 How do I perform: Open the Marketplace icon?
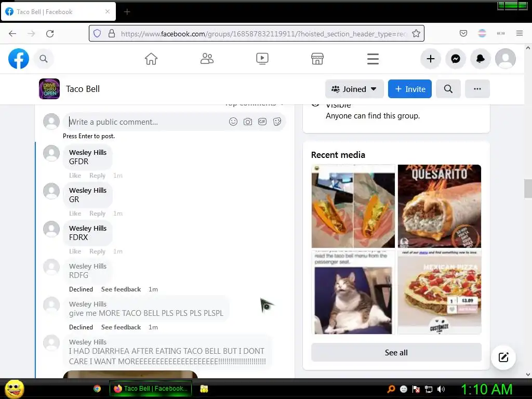317,59
